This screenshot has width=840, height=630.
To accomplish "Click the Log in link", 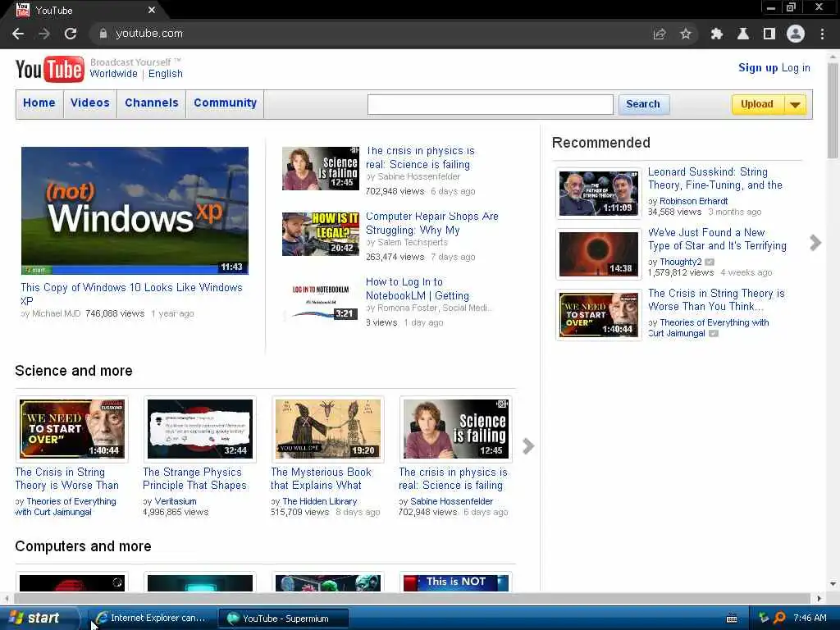I will (796, 68).
